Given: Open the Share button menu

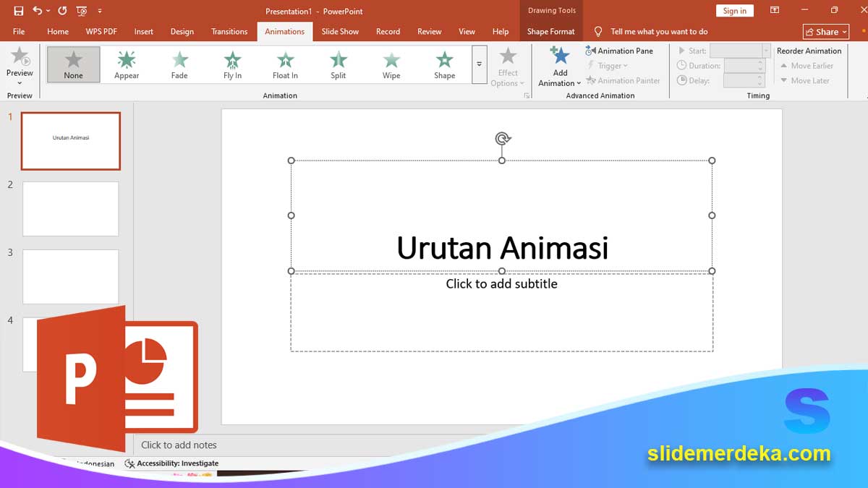Looking at the screenshot, I should [x=825, y=32].
